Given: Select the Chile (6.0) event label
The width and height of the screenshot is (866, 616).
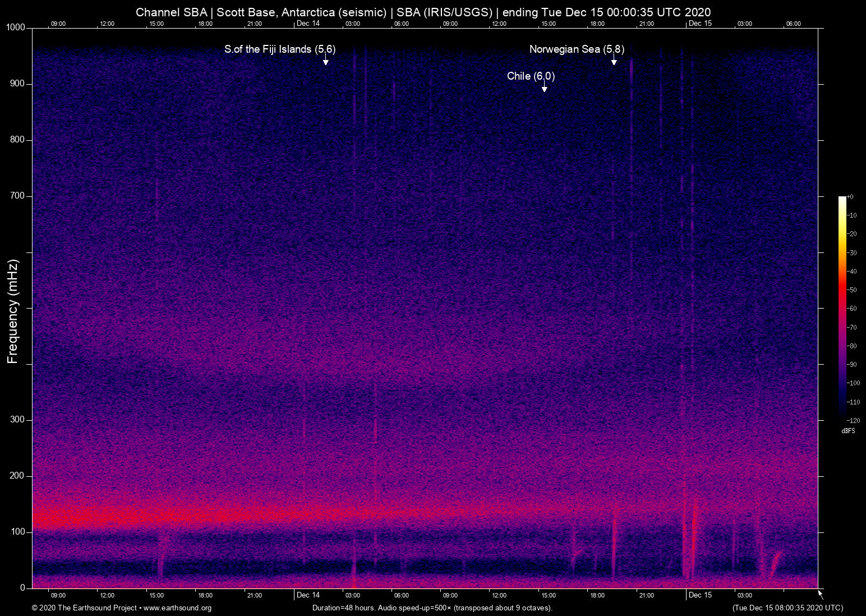Looking at the screenshot, I should click(x=531, y=76).
